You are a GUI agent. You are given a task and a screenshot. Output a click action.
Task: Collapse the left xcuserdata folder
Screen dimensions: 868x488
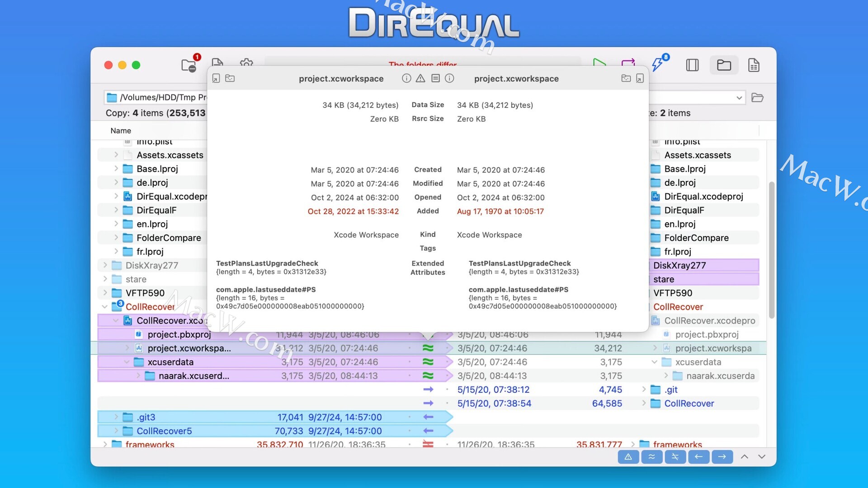[127, 362]
